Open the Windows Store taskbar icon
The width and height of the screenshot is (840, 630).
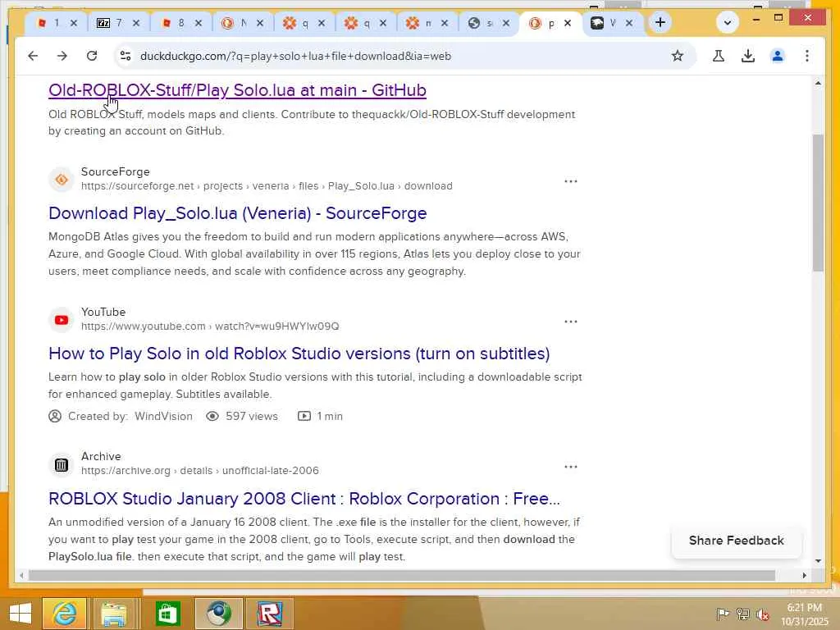point(167,614)
